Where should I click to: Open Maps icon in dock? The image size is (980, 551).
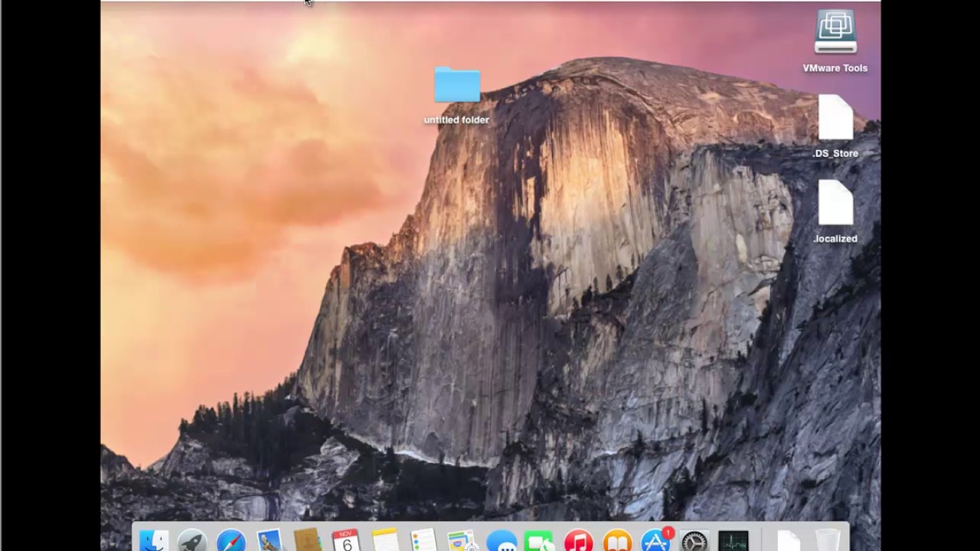coord(462,540)
